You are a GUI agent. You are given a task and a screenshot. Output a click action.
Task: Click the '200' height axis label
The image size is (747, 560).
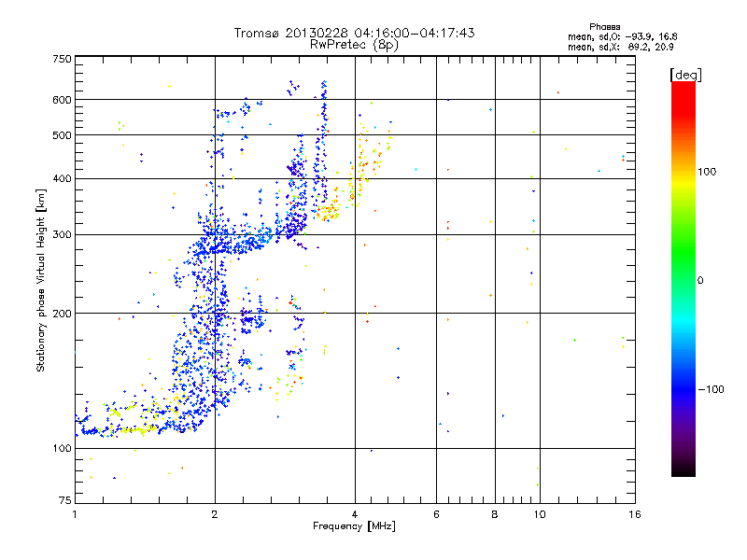63,314
